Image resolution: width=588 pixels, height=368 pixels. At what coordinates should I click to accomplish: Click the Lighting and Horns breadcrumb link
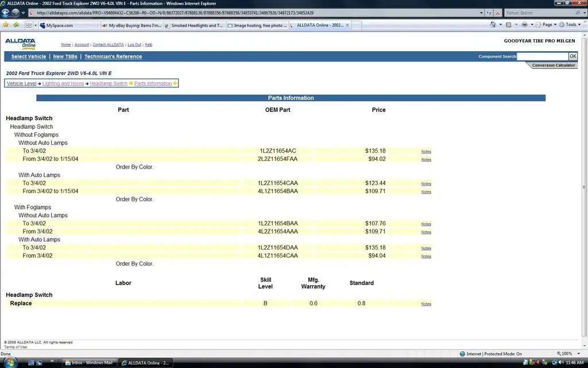click(63, 83)
